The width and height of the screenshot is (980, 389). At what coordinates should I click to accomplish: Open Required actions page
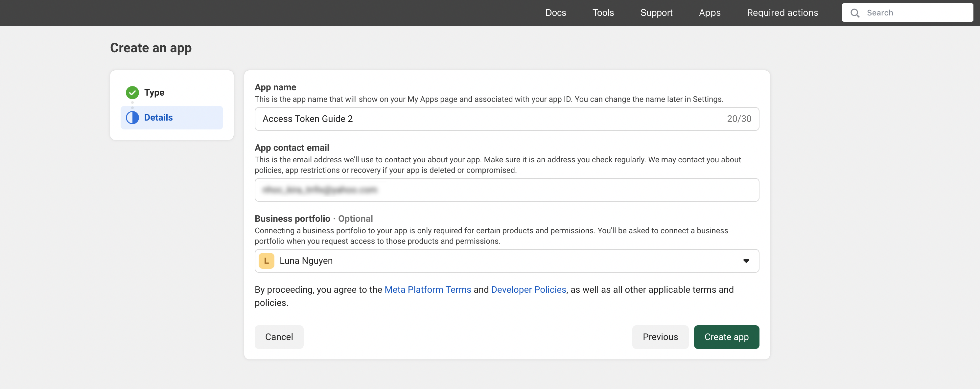pyautogui.click(x=782, y=13)
